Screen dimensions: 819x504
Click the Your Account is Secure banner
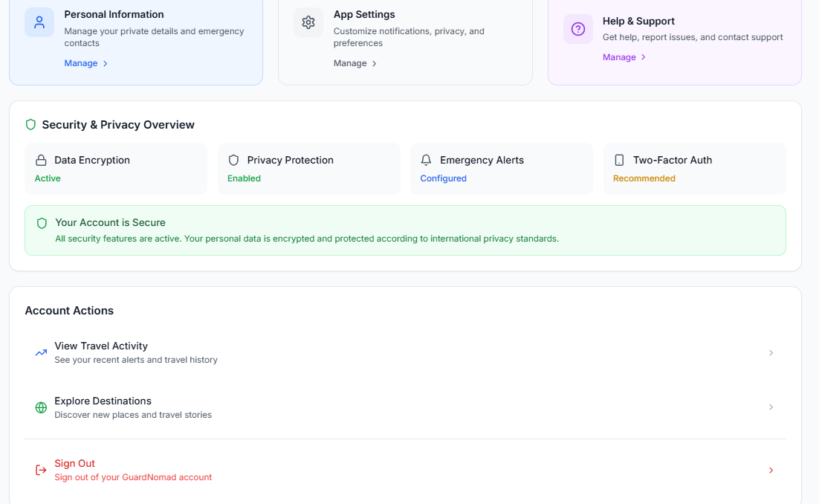click(405, 230)
